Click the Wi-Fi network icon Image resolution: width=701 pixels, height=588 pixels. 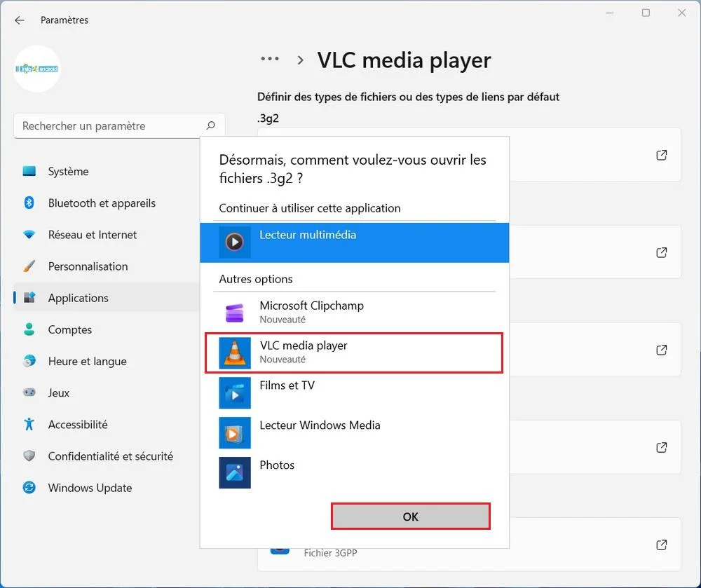[29, 235]
